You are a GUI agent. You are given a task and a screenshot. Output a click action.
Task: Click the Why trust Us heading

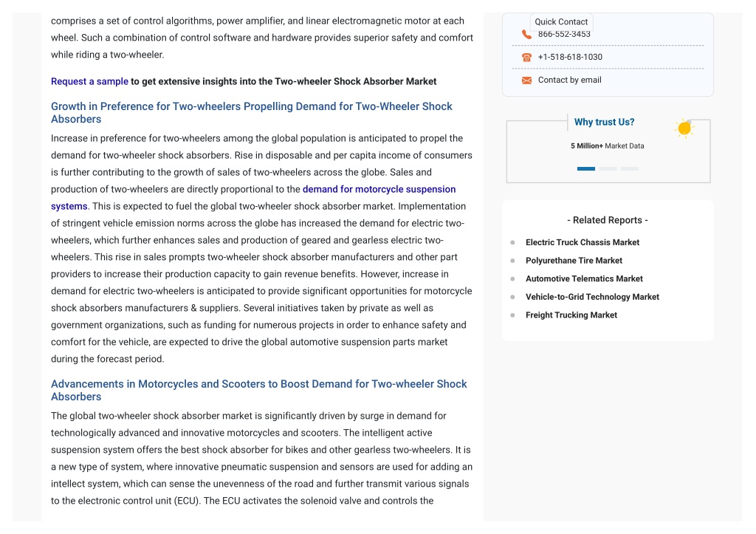pos(604,122)
